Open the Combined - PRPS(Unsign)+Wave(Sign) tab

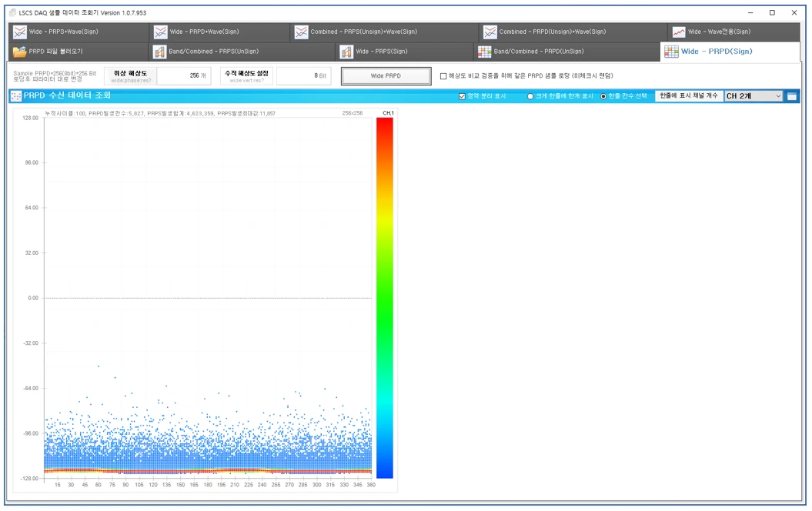(384, 32)
